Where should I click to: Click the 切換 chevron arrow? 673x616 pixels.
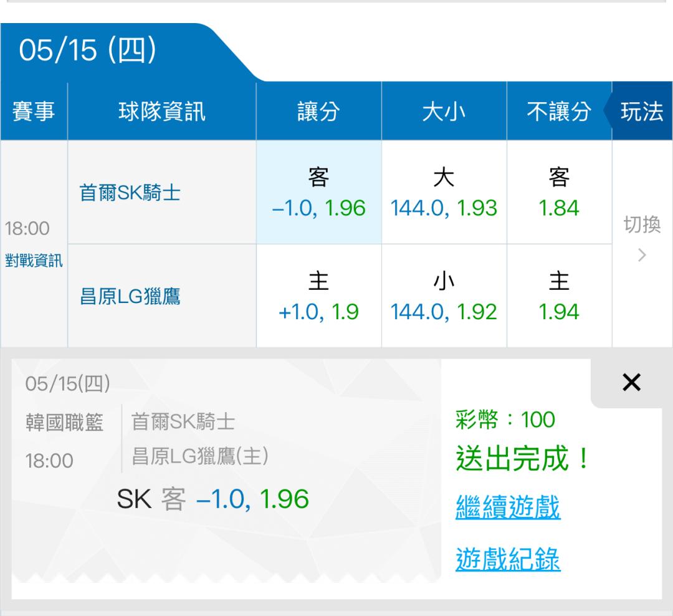pos(642,255)
